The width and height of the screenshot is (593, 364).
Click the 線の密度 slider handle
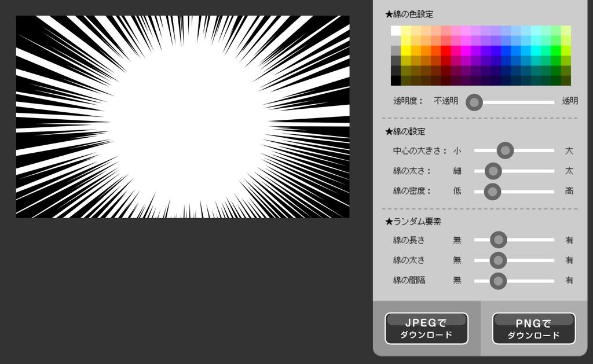(x=492, y=192)
